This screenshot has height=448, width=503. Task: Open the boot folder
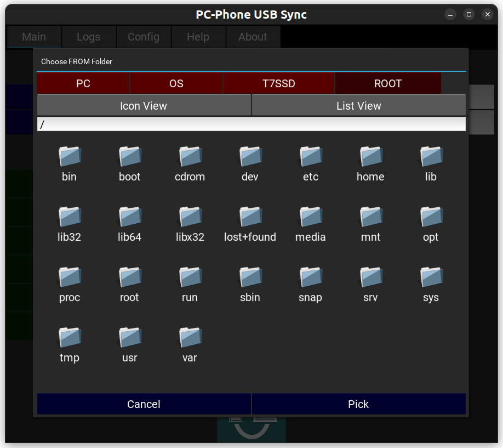130,157
